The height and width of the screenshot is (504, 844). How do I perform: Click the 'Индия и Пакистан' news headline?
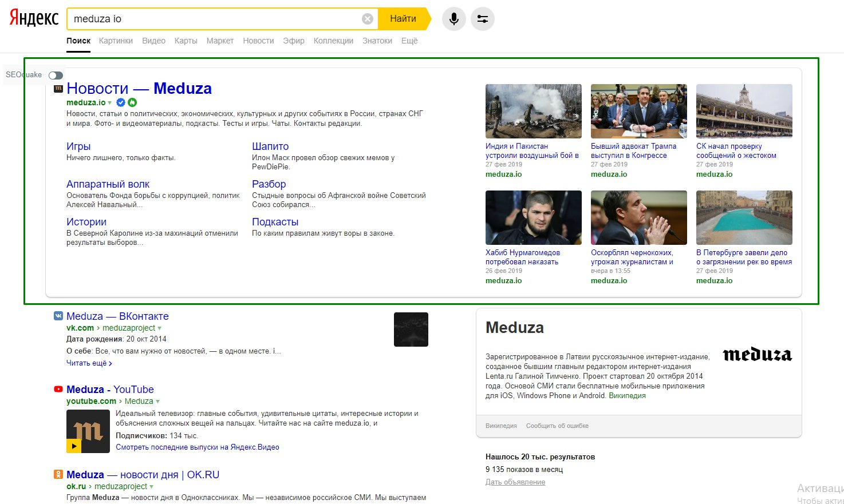point(532,150)
